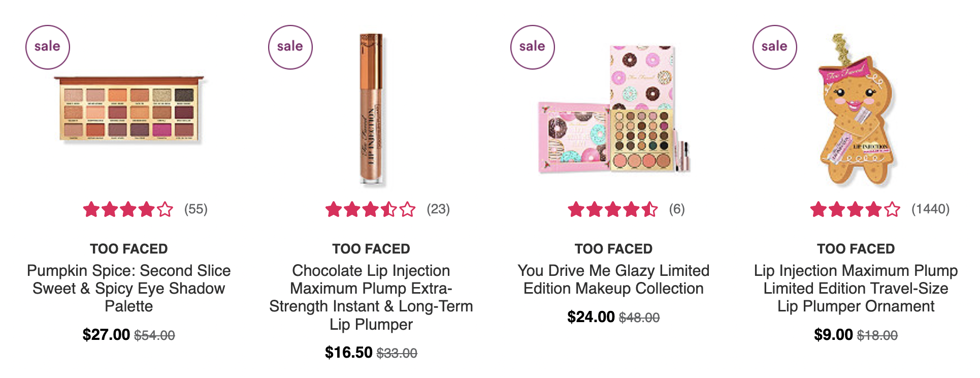Image resolution: width=980 pixels, height=378 pixels.
Task: Open the Chocolate Lip Injection tube image
Action: point(371,109)
